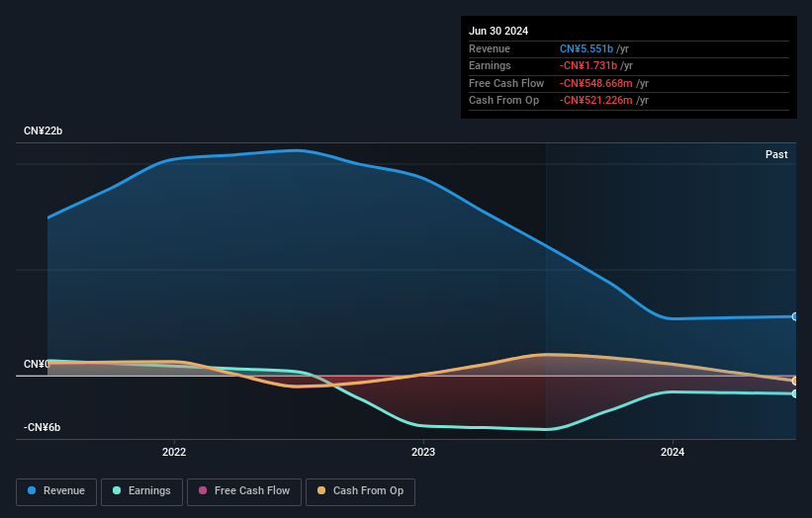Click the -CN¥548.668m free cash flow value
The width and height of the screenshot is (812, 518).
point(595,83)
